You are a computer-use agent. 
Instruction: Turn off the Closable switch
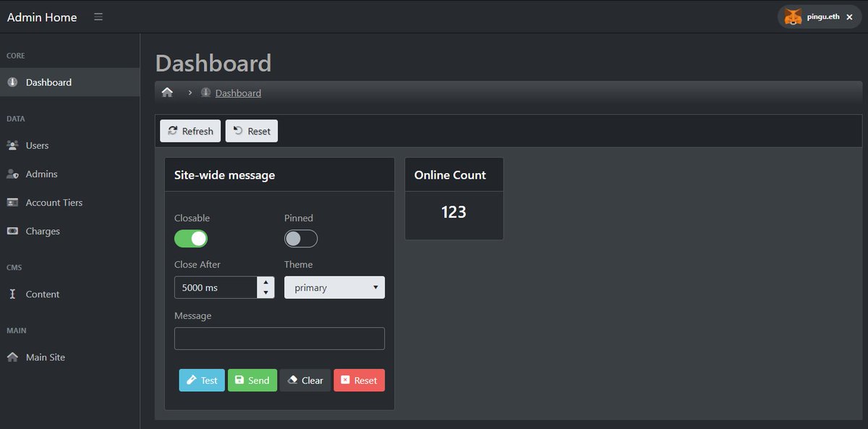tap(191, 239)
